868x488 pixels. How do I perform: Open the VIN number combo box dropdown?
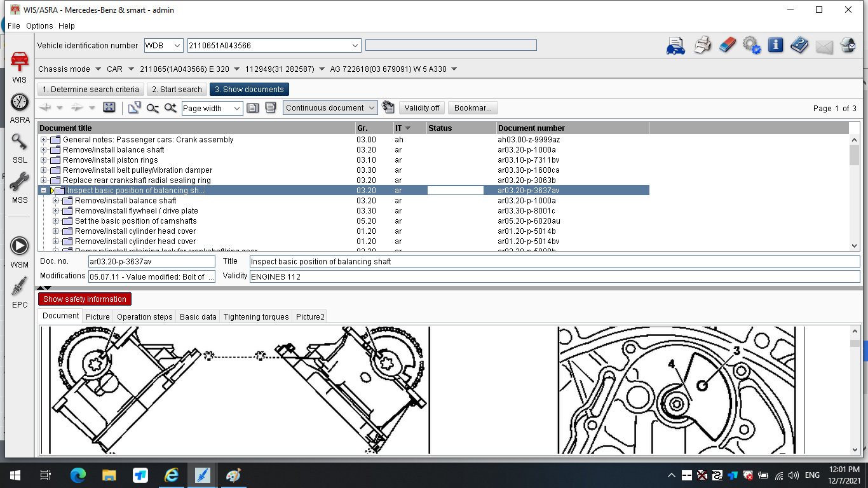(355, 46)
